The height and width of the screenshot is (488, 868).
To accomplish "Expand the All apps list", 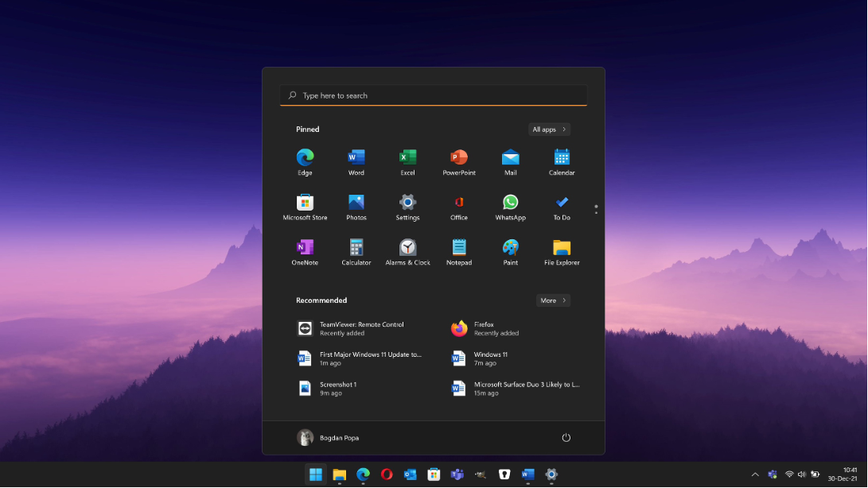I will point(549,130).
